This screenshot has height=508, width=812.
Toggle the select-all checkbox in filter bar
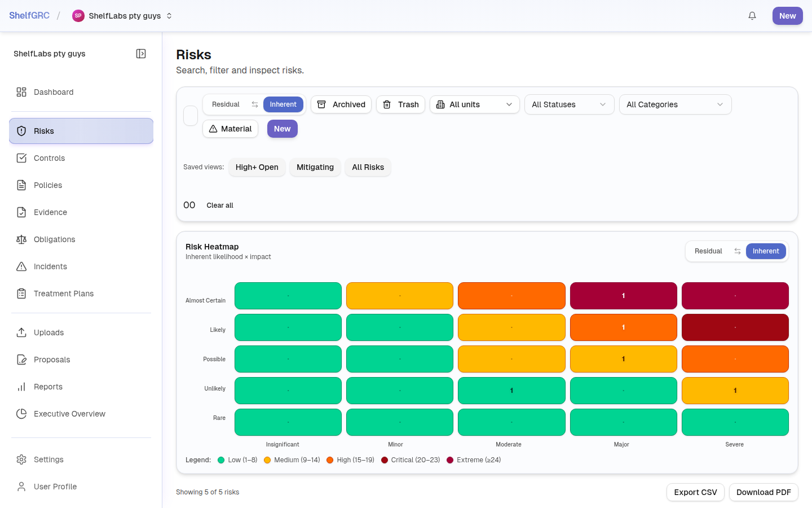click(191, 116)
